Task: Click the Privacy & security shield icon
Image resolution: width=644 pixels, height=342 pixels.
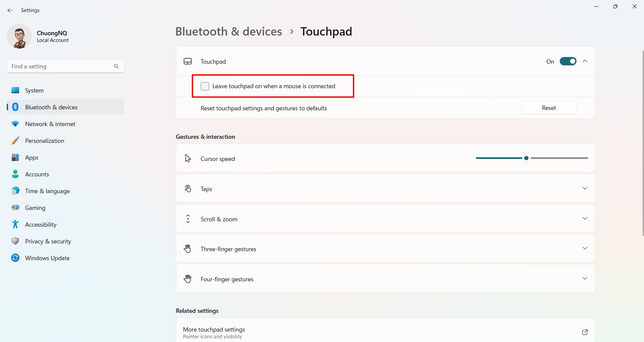Action: point(15,241)
